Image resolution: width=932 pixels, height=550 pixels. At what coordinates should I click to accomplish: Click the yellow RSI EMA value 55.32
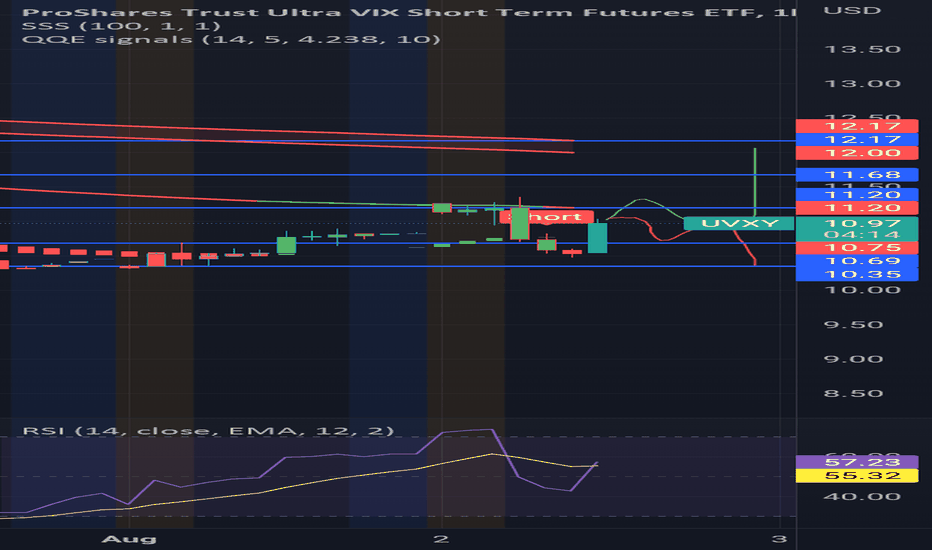point(857,476)
